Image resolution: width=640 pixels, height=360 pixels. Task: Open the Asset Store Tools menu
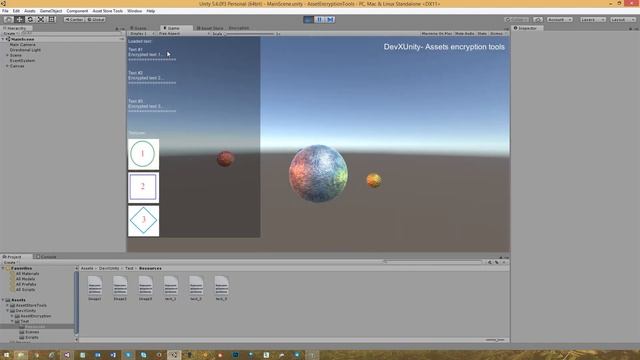(x=107, y=11)
